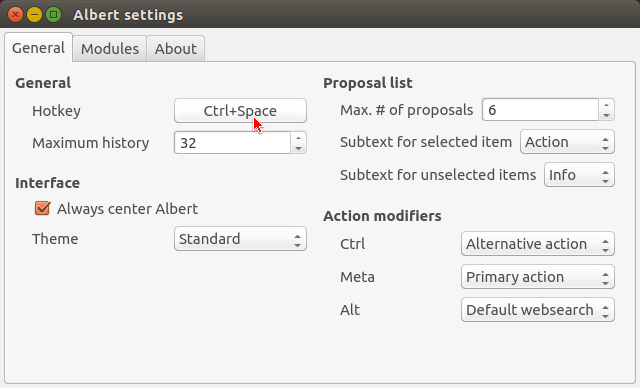Change the Alt modifier action dropdown
The width and height of the screenshot is (640, 388).
[538, 310]
